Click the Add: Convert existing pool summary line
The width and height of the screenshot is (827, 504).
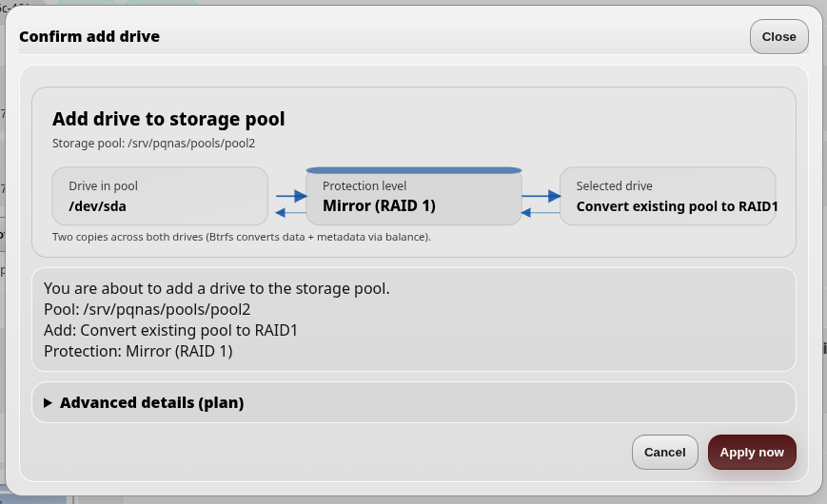(x=171, y=331)
